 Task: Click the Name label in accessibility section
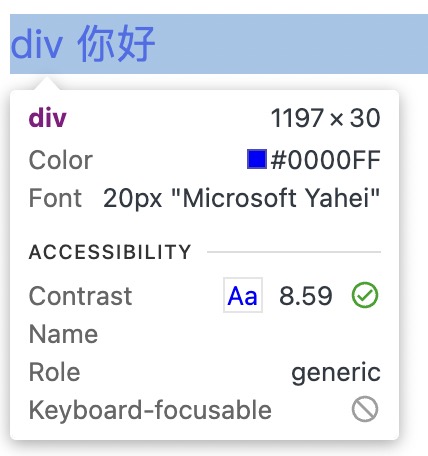pyautogui.click(x=63, y=334)
